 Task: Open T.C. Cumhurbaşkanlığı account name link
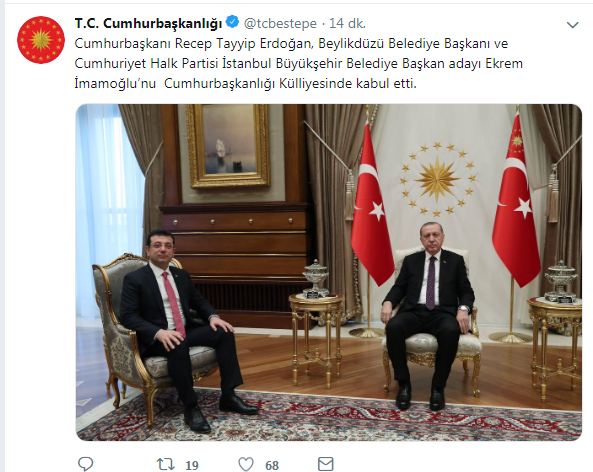click(148, 23)
